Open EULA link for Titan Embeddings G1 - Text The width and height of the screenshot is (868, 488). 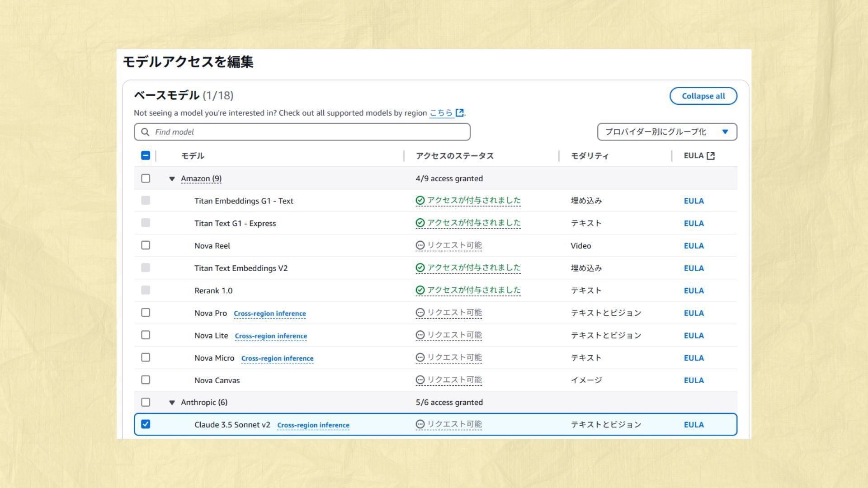(x=694, y=201)
